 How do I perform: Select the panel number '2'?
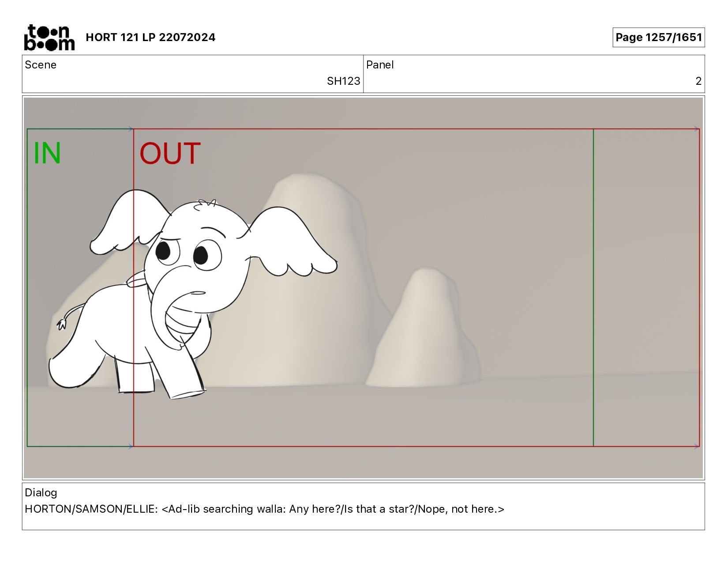point(698,81)
